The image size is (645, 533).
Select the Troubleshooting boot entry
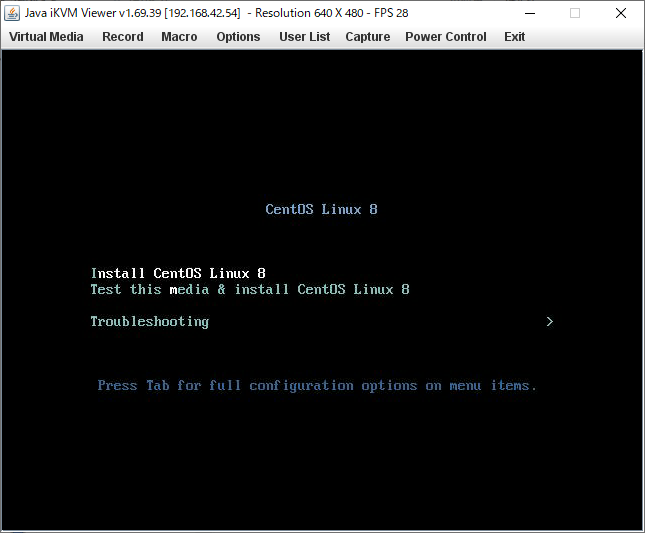point(149,321)
